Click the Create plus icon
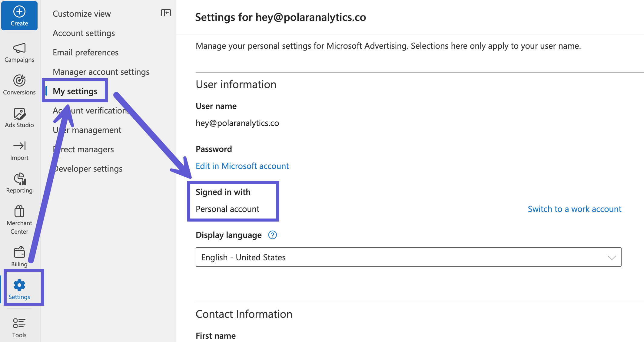The height and width of the screenshot is (342, 644). tap(19, 12)
